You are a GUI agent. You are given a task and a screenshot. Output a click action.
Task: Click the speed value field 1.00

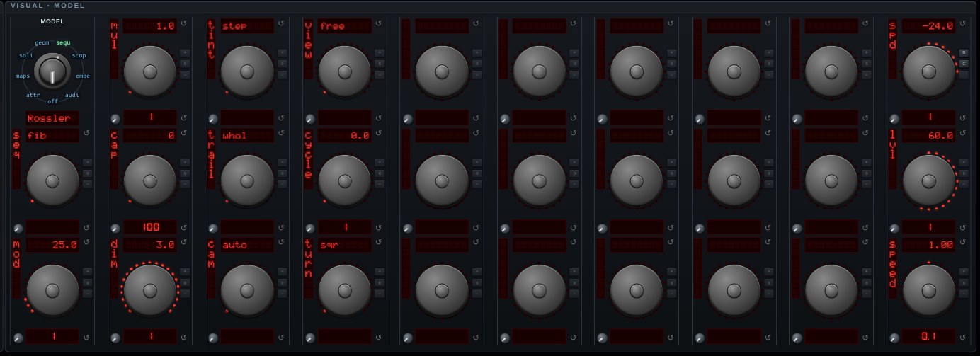click(x=928, y=245)
